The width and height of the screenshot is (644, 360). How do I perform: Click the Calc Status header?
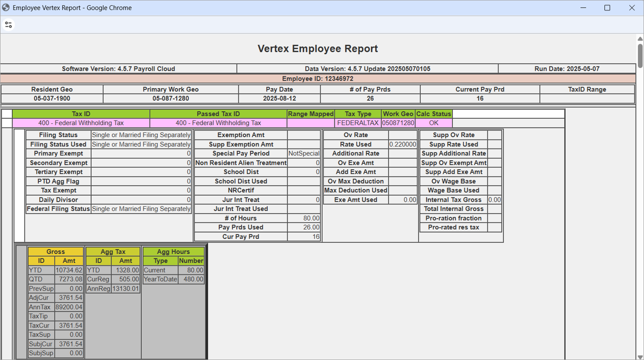click(x=433, y=114)
